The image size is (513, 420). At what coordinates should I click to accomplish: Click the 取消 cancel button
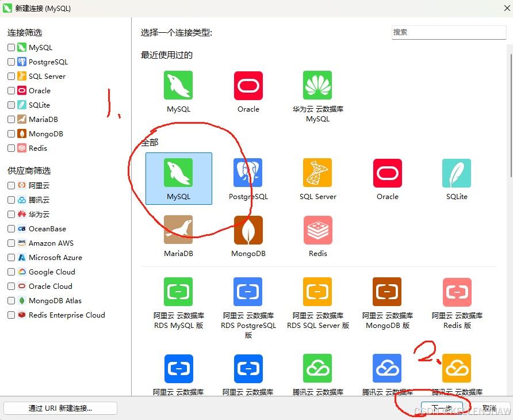tap(489, 408)
